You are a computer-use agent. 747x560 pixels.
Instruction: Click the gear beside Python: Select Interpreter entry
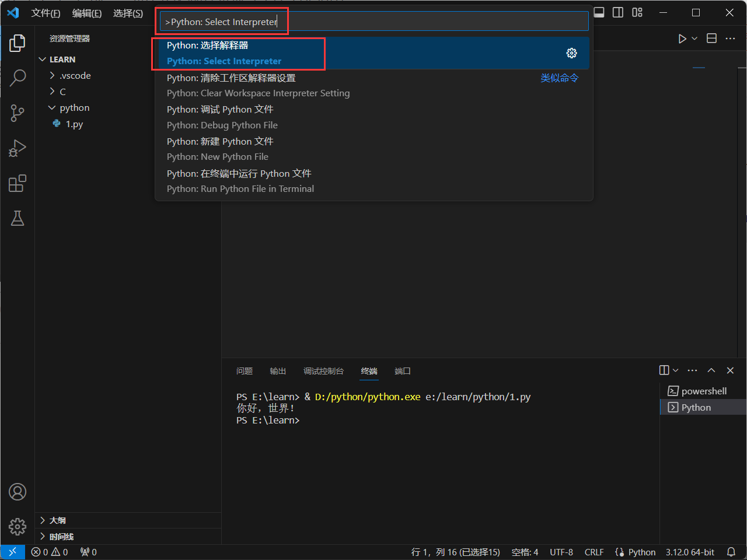point(571,52)
